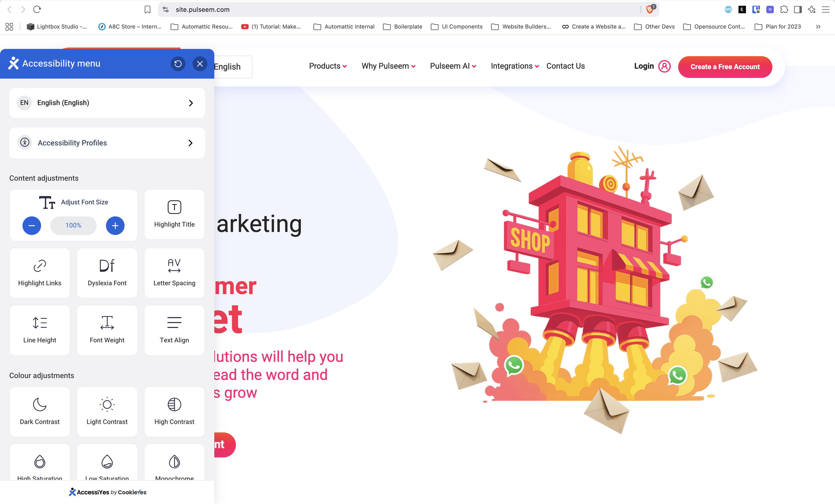Image resolution: width=835 pixels, height=504 pixels.
Task: Open Automattic Resources bookmark folder
Action: tap(202, 27)
